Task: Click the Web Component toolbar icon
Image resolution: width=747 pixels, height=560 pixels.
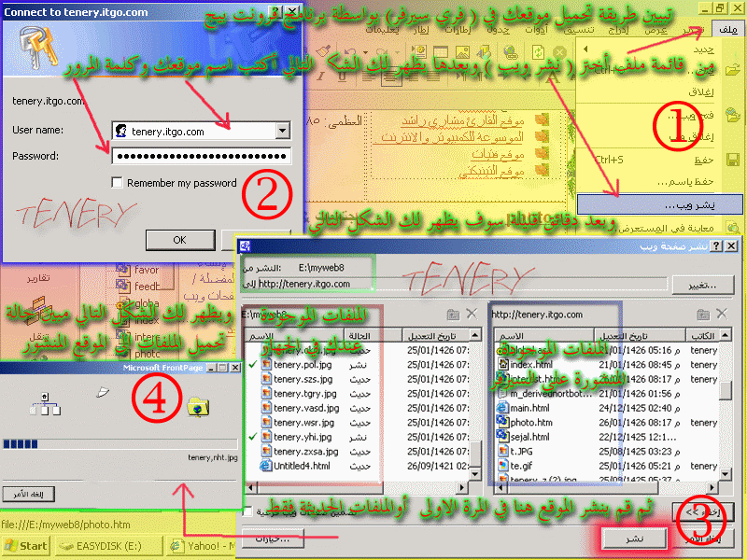Action: pyautogui.click(x=419, y=51)
